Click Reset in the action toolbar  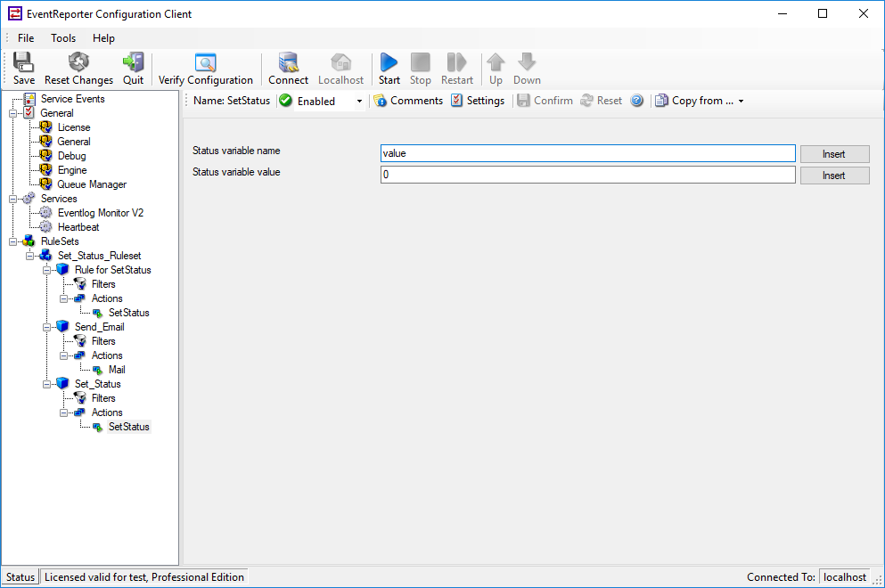pos(602,101)
